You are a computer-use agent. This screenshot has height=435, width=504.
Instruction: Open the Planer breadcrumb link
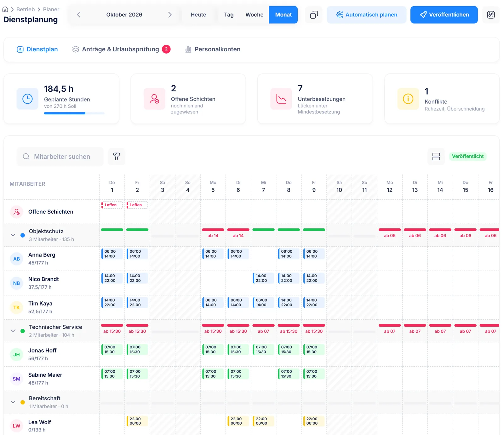[51, 9]
